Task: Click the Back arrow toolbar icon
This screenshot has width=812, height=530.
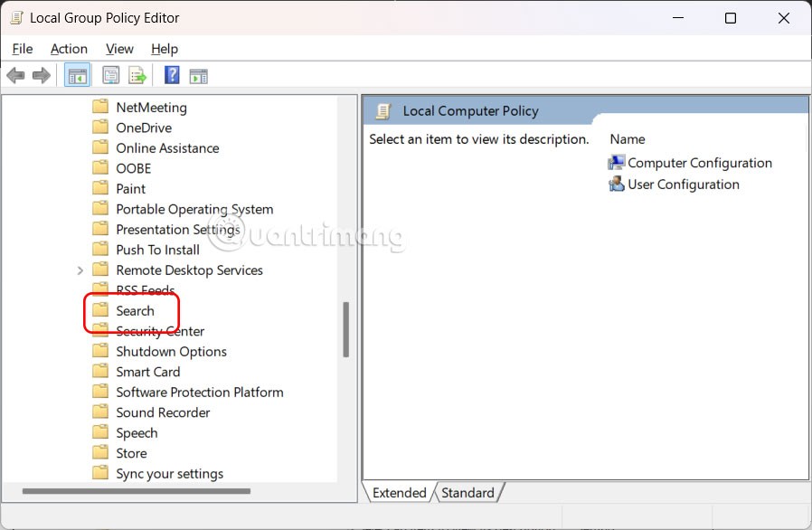Action: coord(15,76)
